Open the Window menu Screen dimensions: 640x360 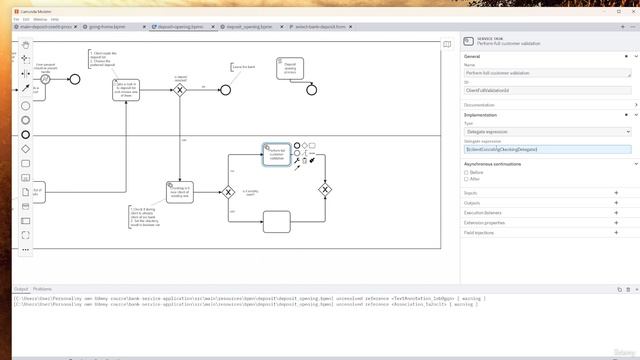(x=40, y=19)
